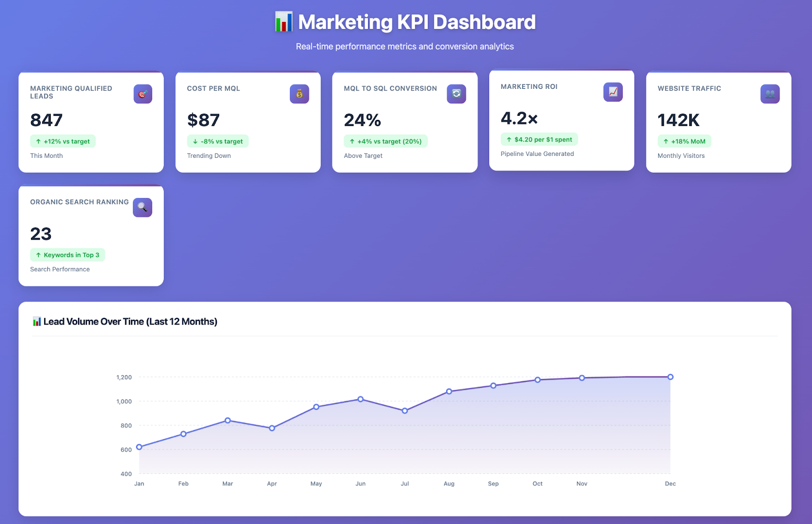The image size is (812, 524).
Task: Open the trend chart icon on Marketing ROI card
Action: (613, 92)
